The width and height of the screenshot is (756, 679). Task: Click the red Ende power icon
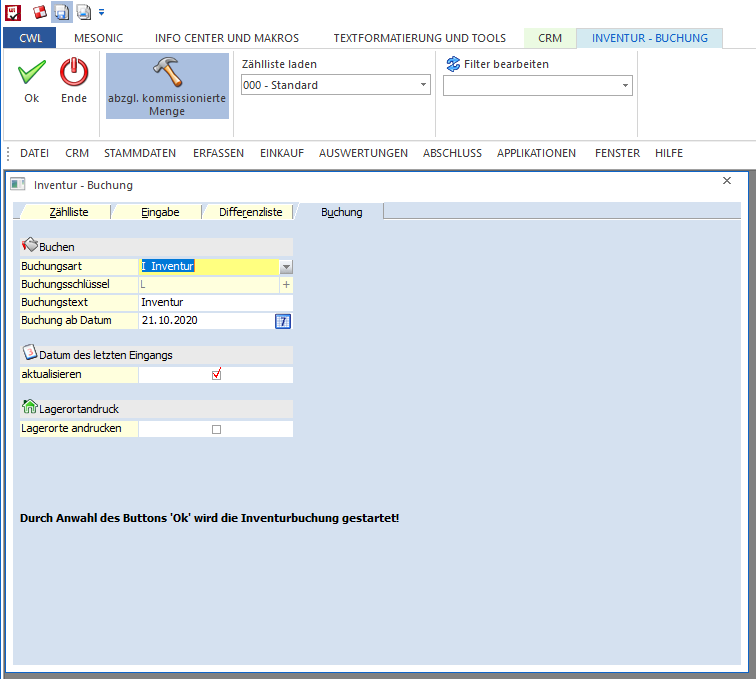pos(74,73)
